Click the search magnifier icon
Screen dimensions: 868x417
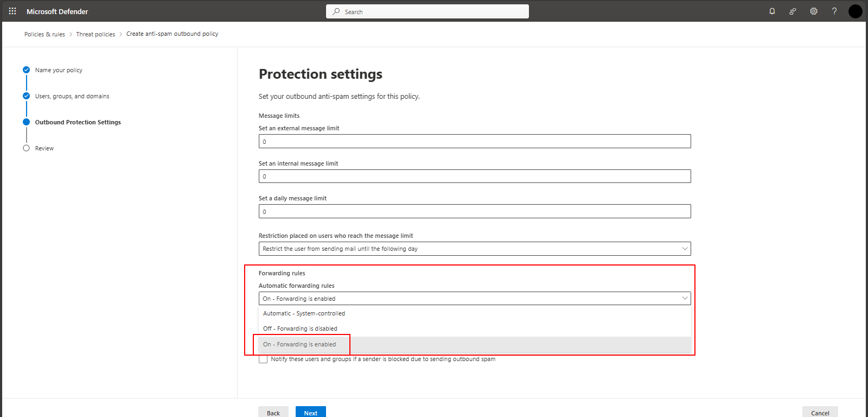[336, 11]
